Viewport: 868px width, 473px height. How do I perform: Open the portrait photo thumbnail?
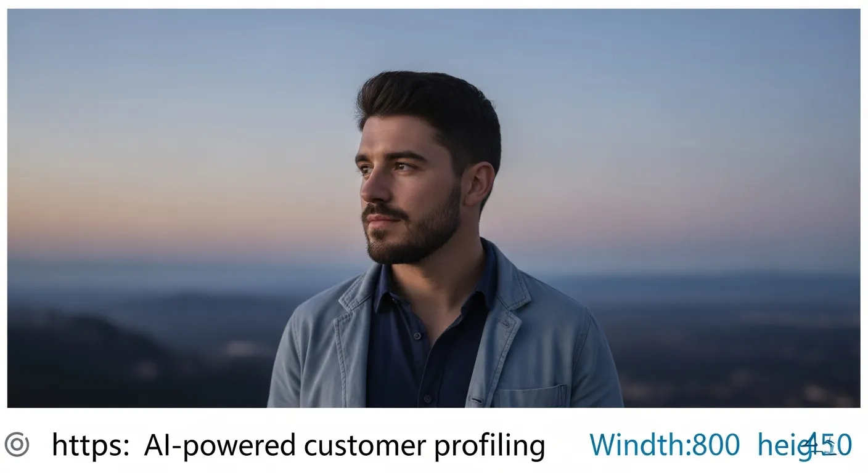pos(433,208)
